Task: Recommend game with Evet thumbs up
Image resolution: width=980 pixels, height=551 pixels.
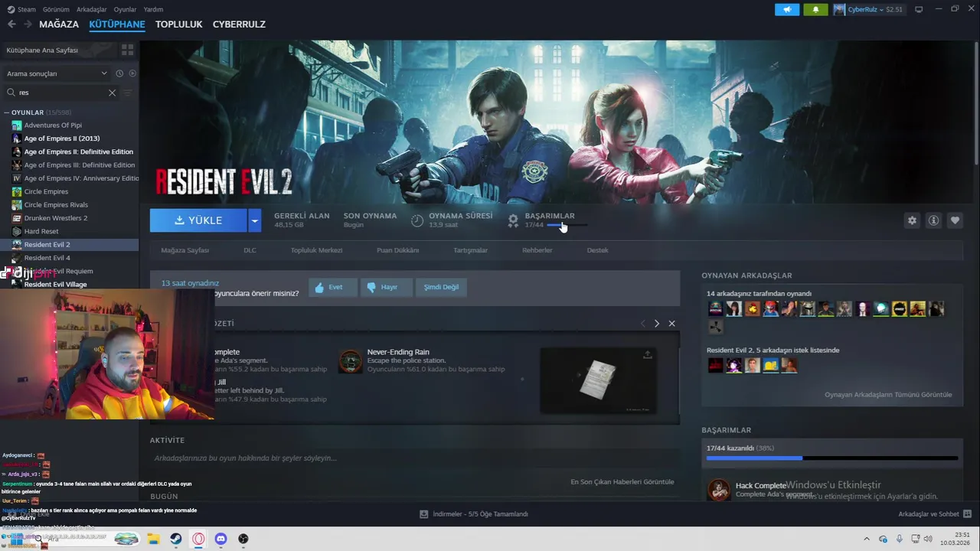Action: click(x=333, y=287)
